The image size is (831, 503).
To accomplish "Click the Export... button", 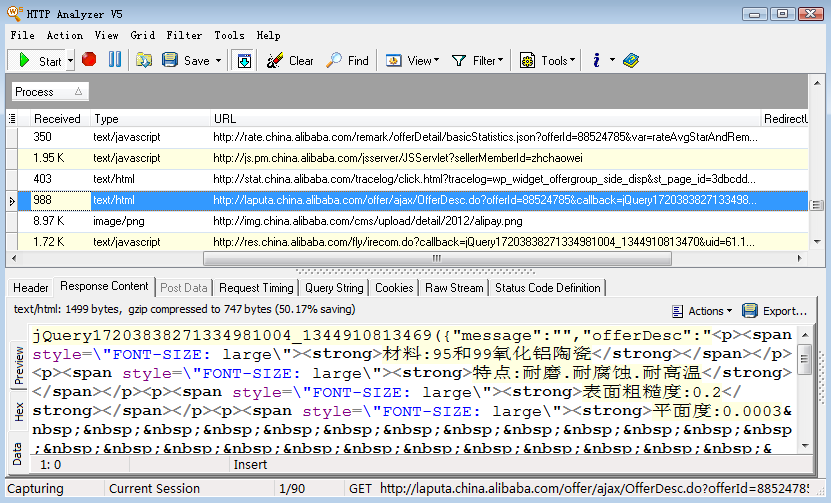I will pyautogui.click(x=774, y=311).
